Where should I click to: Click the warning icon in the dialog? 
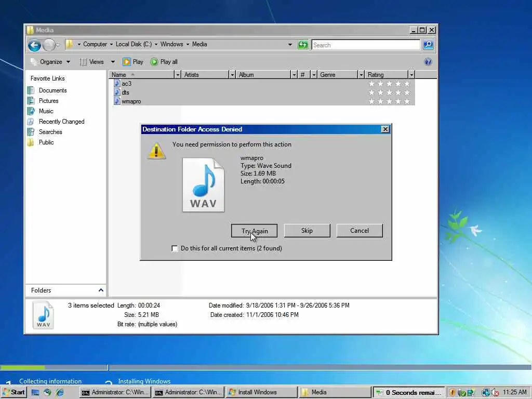tap(156, 151)
